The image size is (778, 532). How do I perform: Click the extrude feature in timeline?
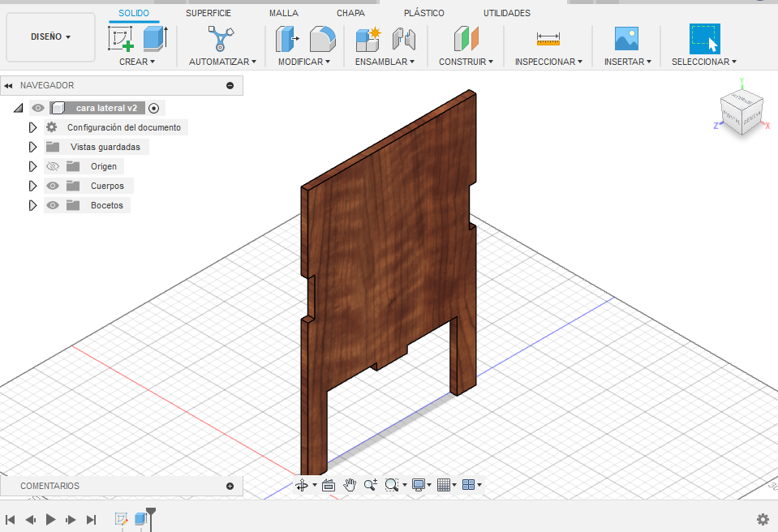[140, 519]
